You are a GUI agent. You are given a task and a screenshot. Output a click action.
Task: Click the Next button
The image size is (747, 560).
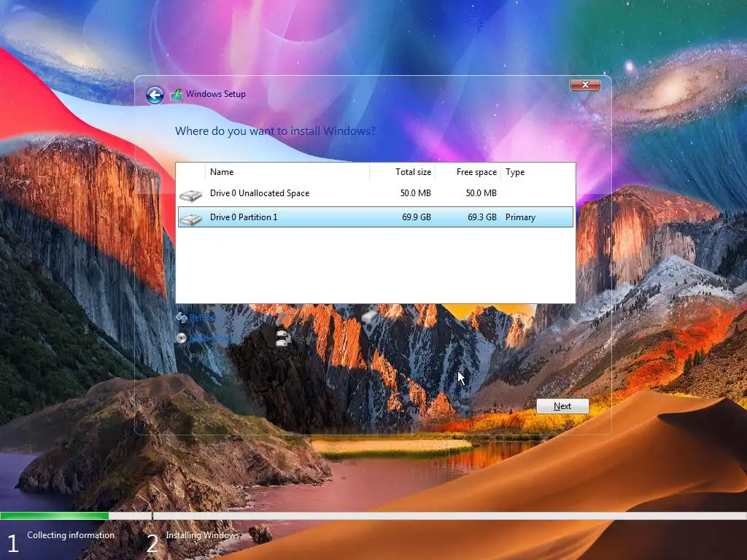(562, 406)
